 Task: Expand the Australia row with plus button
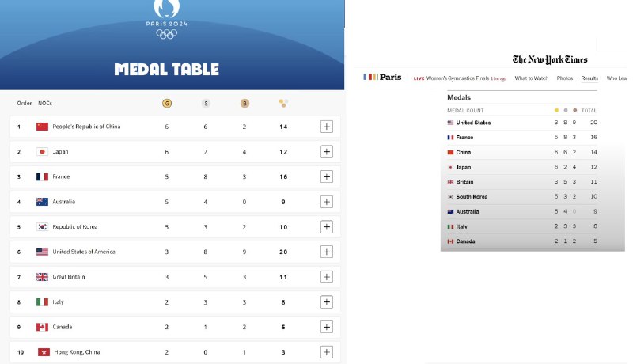(327, 202)
